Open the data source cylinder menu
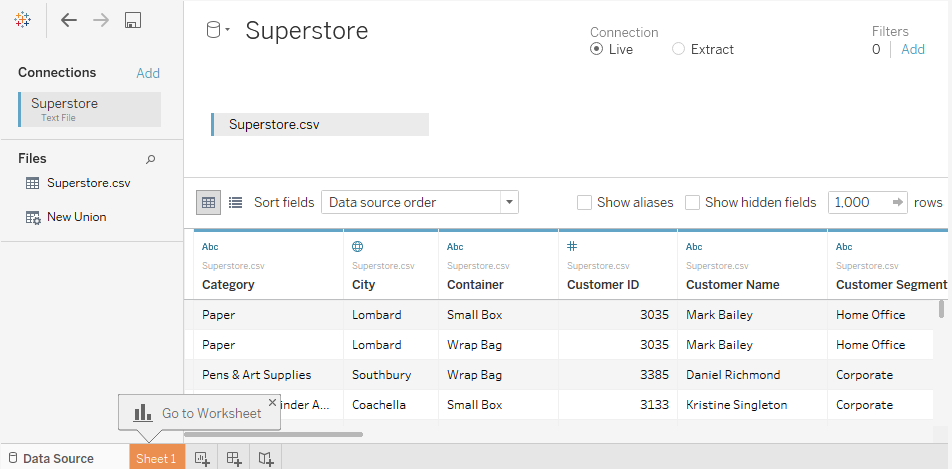Image resolution: width=952 pixels, height=469 pixels. tap(218, 30)
